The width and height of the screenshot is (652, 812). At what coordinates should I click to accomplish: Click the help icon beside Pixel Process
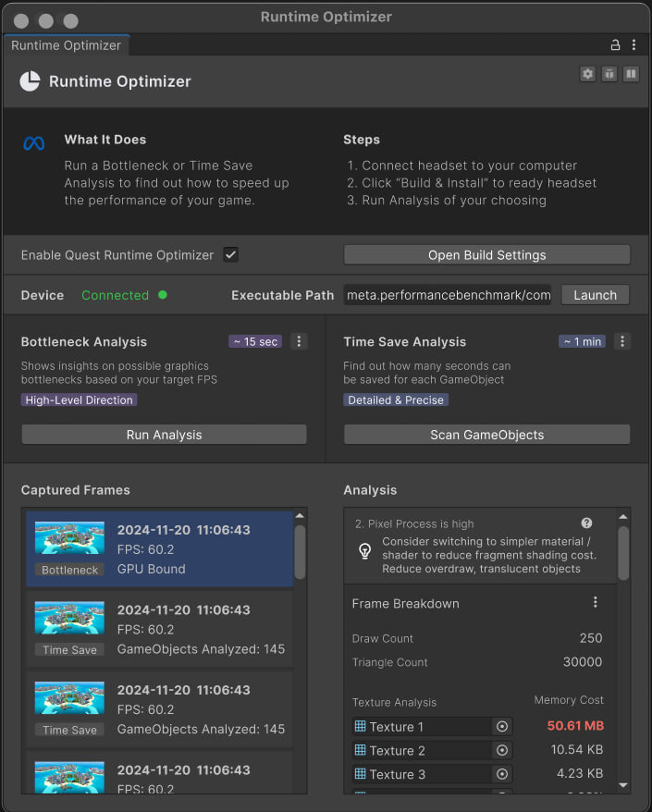pos(586,523)
